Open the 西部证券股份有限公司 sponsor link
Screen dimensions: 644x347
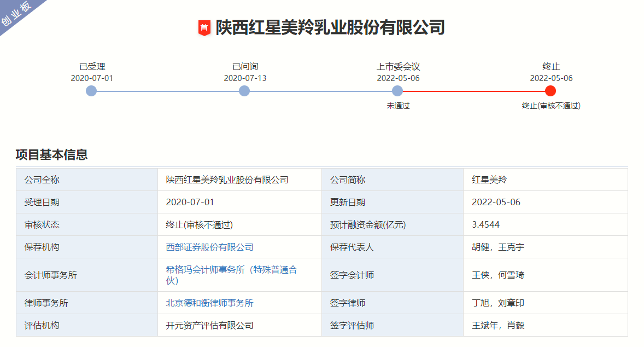[210, 247]
